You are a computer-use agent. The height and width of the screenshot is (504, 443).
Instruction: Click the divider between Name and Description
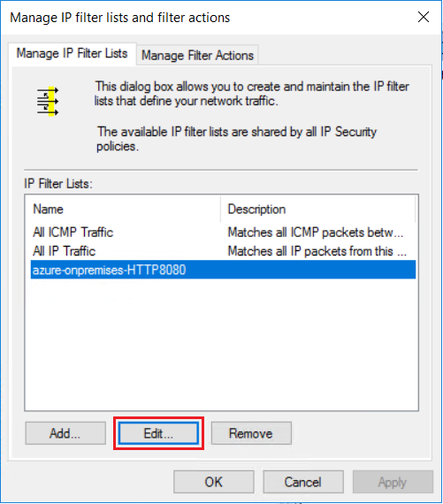coord(221,210)
